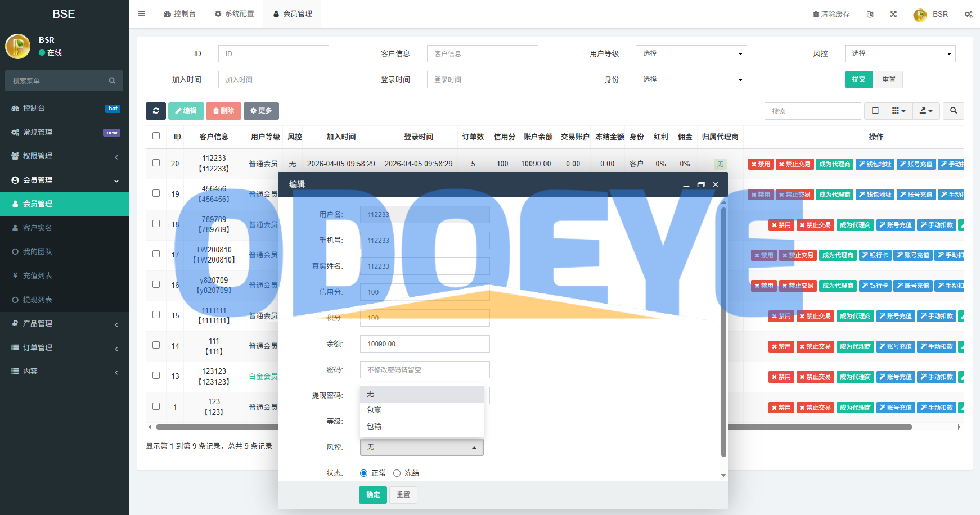Open 提现列表 submenu item

point(64,300)
